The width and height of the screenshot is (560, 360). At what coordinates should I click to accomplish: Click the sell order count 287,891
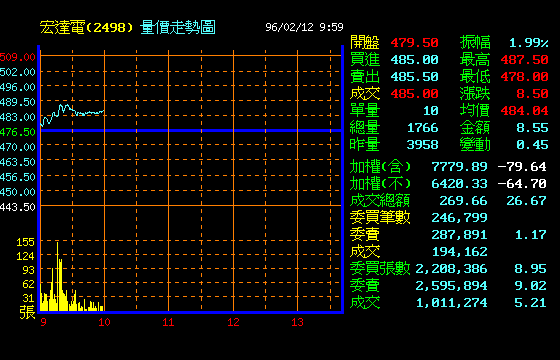coord(459,234)
